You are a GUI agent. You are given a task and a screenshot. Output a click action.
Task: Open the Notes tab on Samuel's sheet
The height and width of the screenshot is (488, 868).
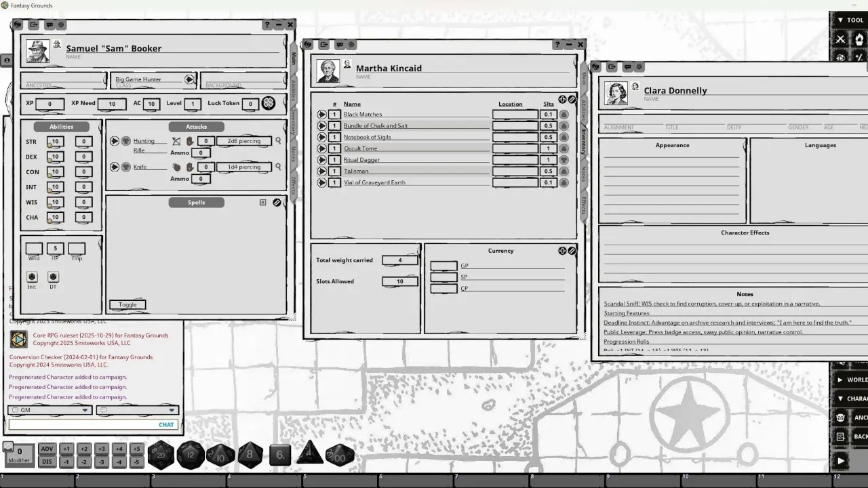pyautogui.click(x=294, y=154)
